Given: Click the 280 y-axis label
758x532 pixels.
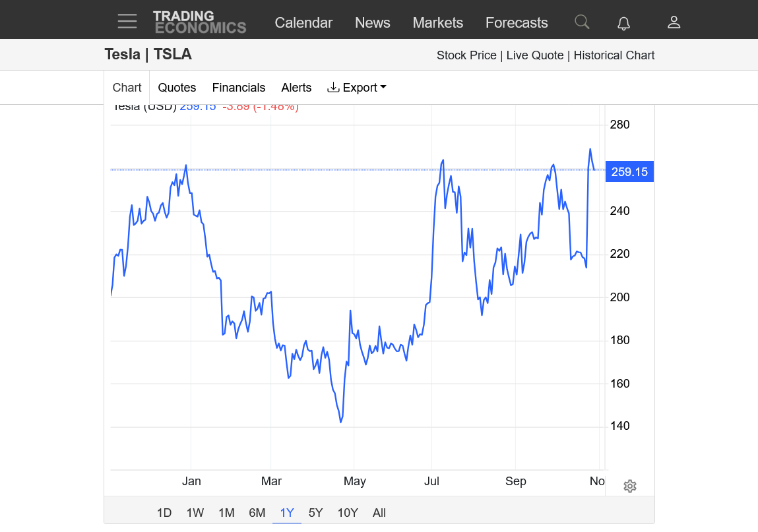Looking at the screenshot, I should pos(619,125).
